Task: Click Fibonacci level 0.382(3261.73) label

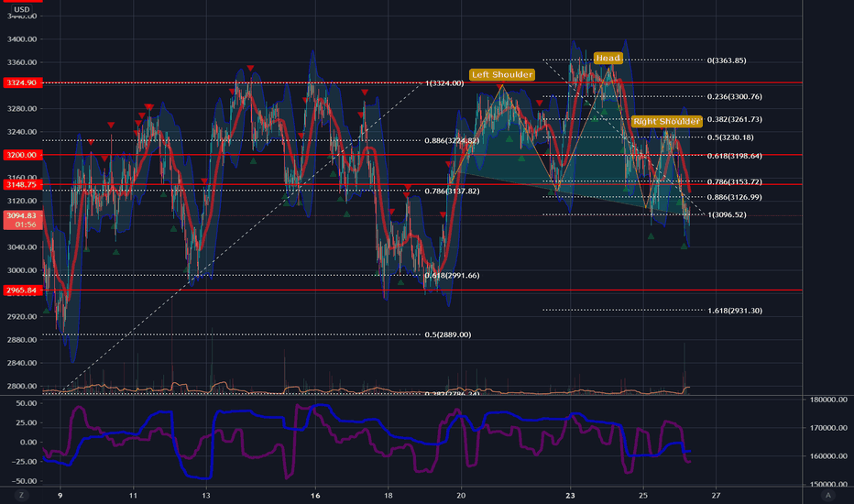Action: pos(735,119)
